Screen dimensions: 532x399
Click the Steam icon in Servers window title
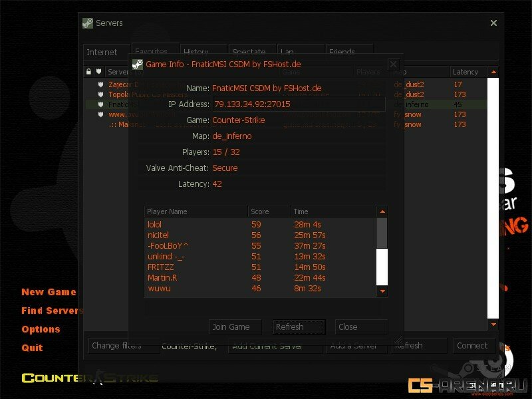click(88, 23)
